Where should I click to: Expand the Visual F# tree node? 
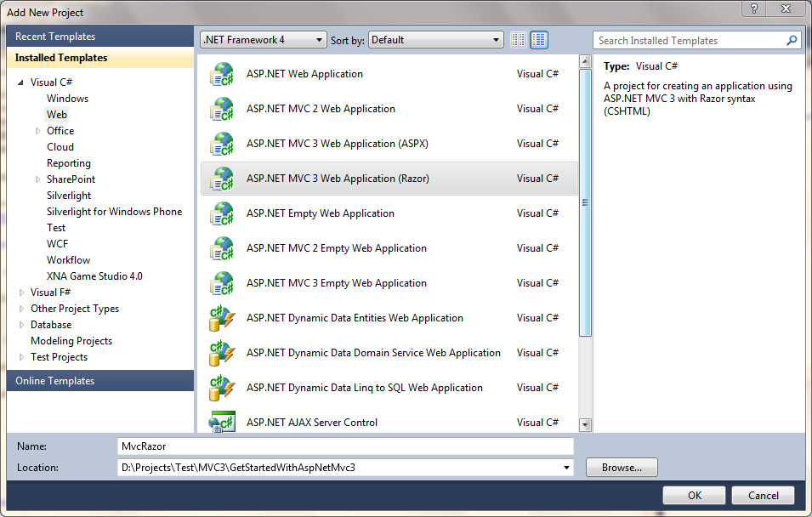(x=21, y=293)
